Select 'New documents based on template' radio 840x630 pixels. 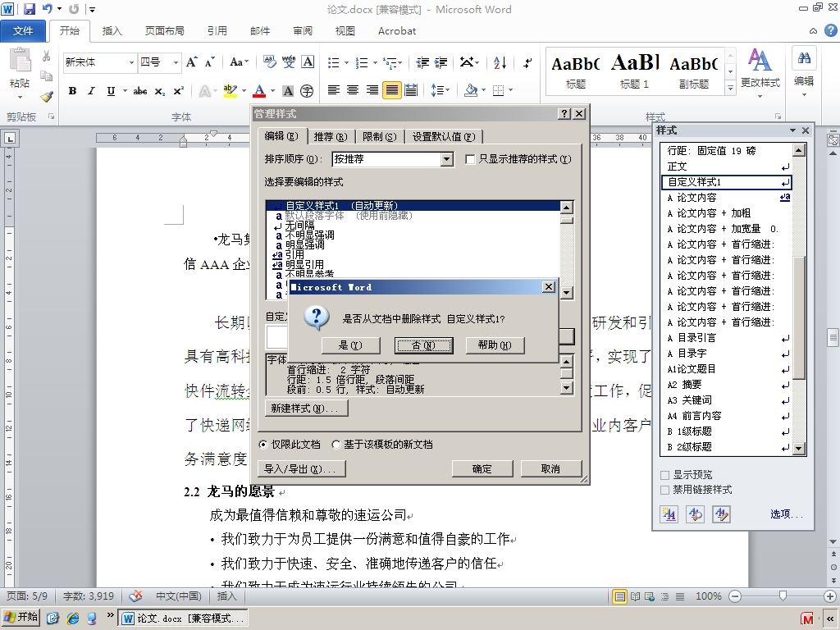(x=336, y=444)
